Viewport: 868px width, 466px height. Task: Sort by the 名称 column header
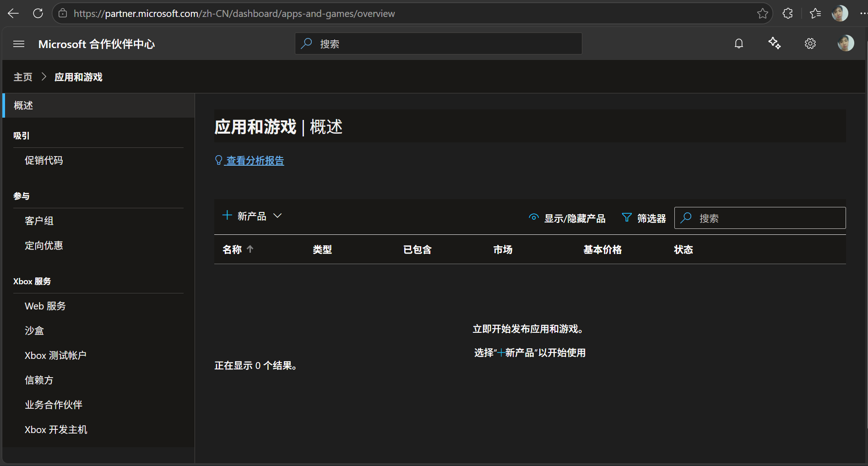(232, 249)
